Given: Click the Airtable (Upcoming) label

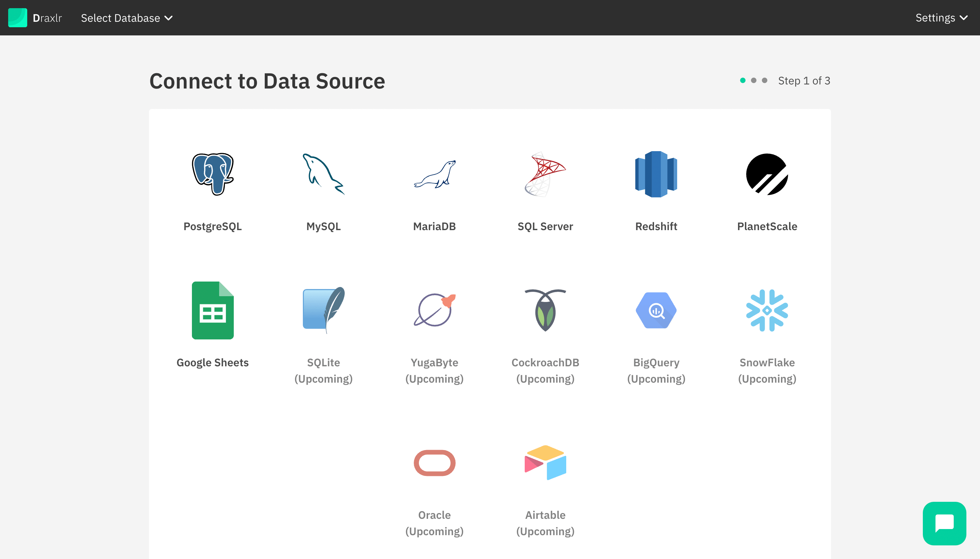Looking at the screenshot, I should (545, 523).
